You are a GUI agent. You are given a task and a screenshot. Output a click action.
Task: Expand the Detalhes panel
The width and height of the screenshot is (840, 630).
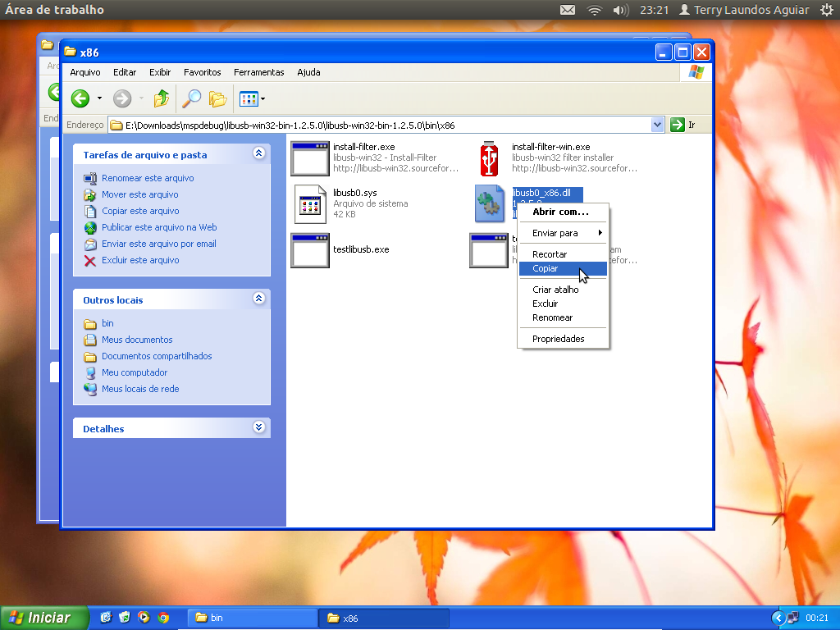click(x=258, y=427)
